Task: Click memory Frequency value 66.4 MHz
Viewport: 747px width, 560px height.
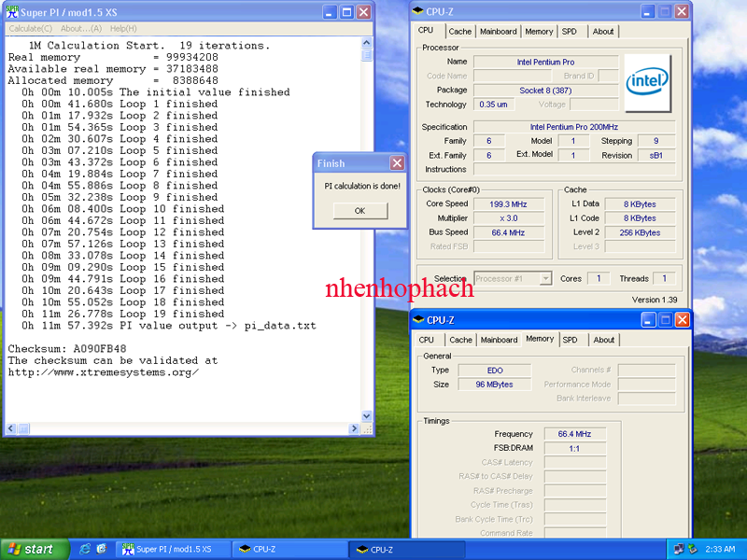Action: click(574, 434)
